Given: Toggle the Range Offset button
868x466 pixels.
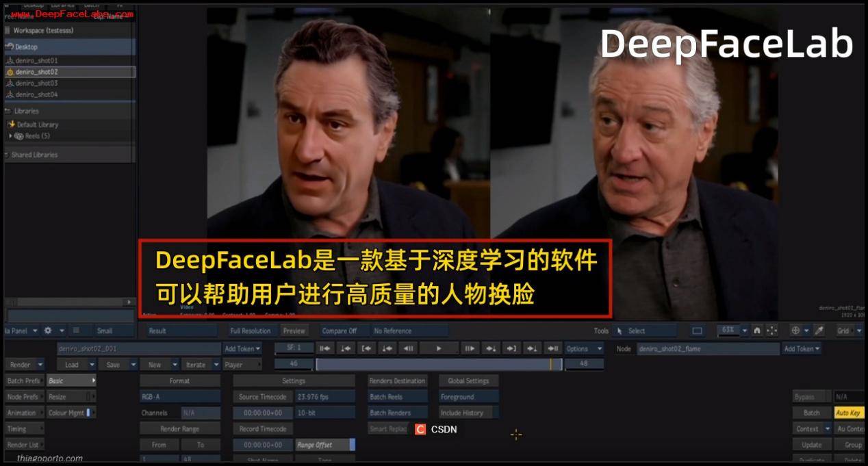Looking at the screenshot, I should pos(324,445).
